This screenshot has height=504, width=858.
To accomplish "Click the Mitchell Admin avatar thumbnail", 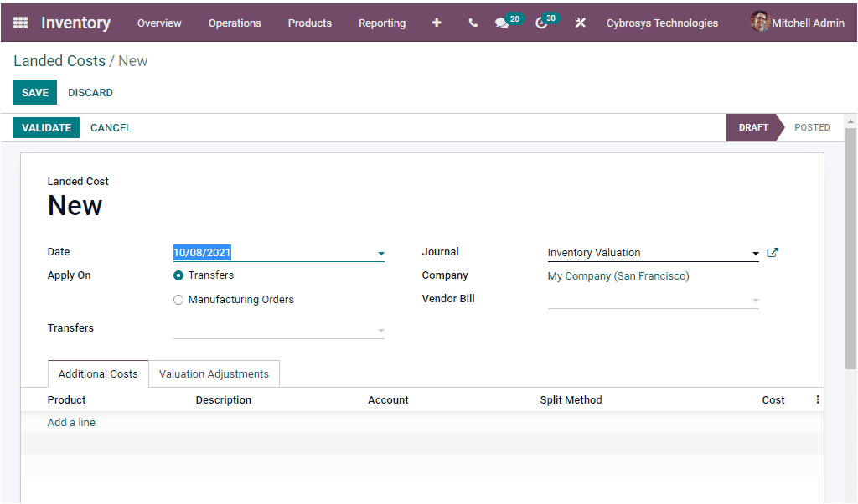I will pos(760,22).
